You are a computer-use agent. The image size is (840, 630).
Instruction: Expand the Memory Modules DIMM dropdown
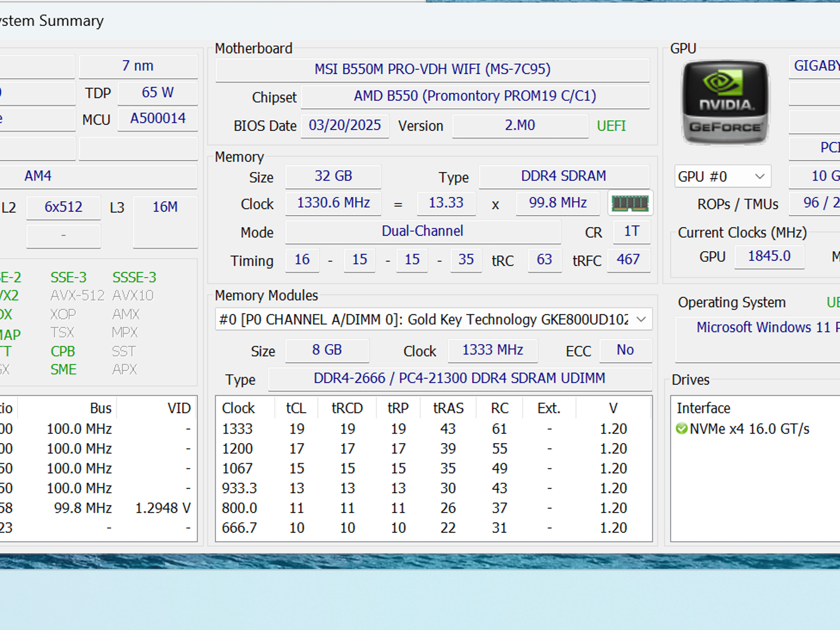(434, 319)
